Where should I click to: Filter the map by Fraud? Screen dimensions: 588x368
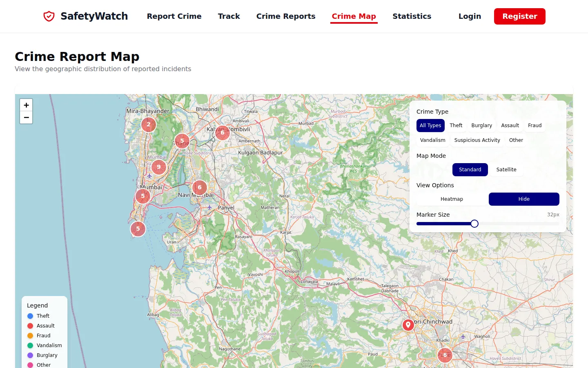[x=535, y=126]
